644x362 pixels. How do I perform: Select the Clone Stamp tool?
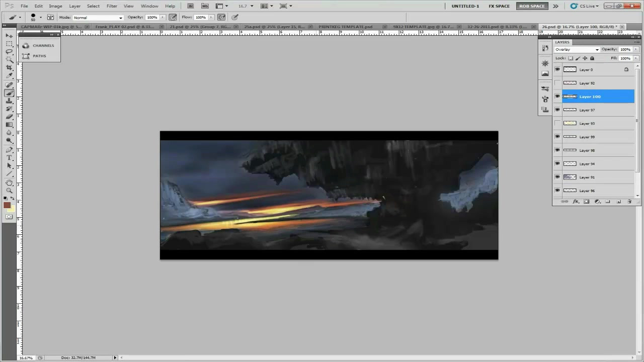(x=9, y=101)
